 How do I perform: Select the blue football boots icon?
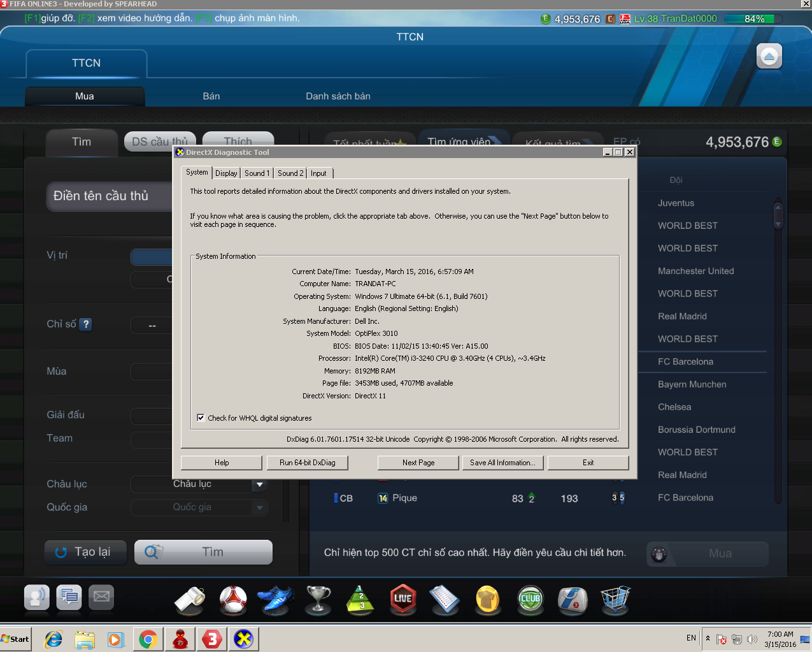tap(275, 600)
